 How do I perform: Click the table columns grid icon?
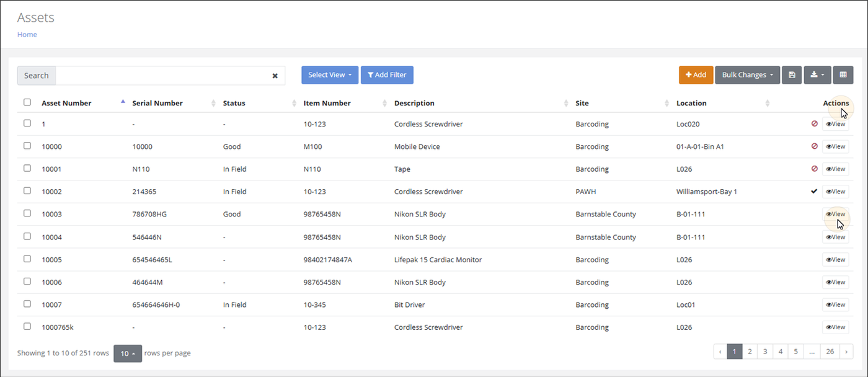[x=843, y=75]
